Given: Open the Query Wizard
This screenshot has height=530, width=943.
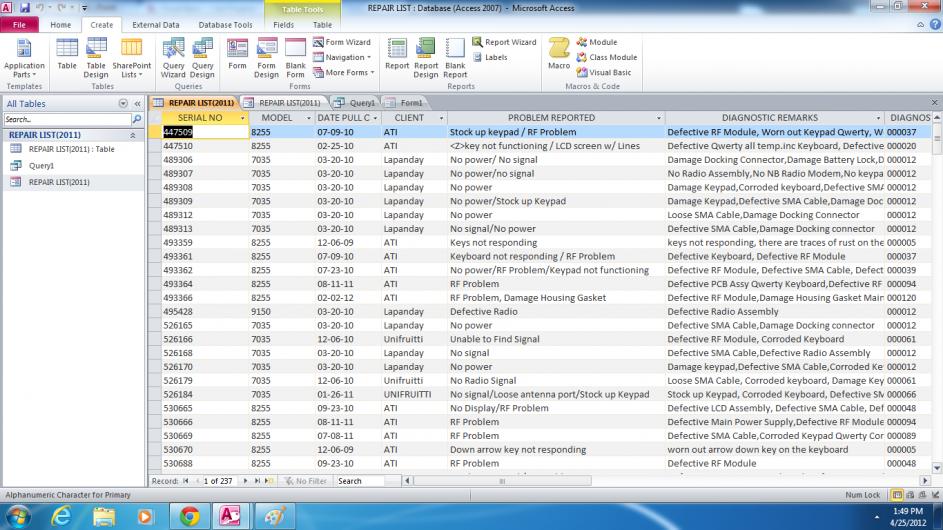Looking at the screenshot, I should [173, 56].
